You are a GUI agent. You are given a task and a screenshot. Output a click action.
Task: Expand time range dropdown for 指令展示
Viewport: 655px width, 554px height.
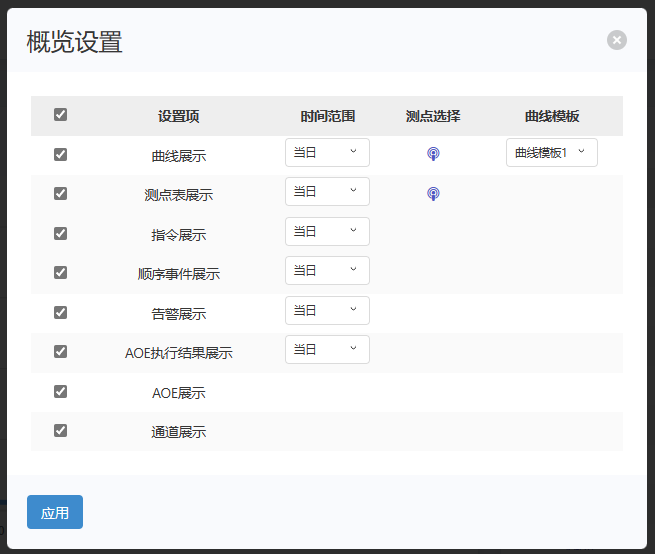click(x=327, y=231)
